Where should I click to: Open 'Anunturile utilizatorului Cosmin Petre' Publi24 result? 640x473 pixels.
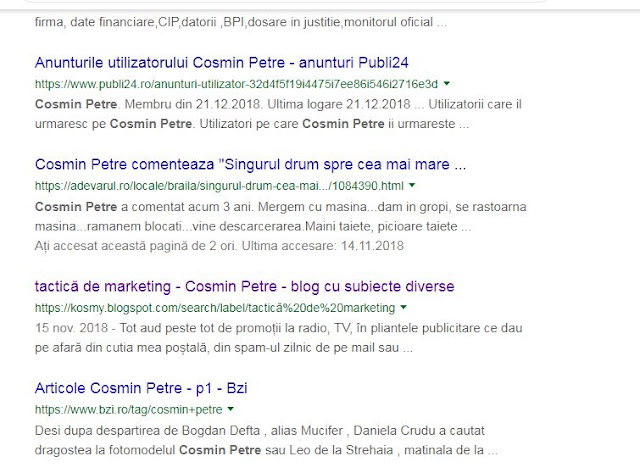pos(222,62)
